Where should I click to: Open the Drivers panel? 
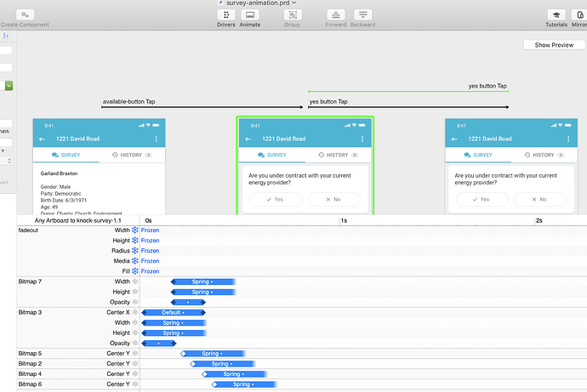[226, 15]
